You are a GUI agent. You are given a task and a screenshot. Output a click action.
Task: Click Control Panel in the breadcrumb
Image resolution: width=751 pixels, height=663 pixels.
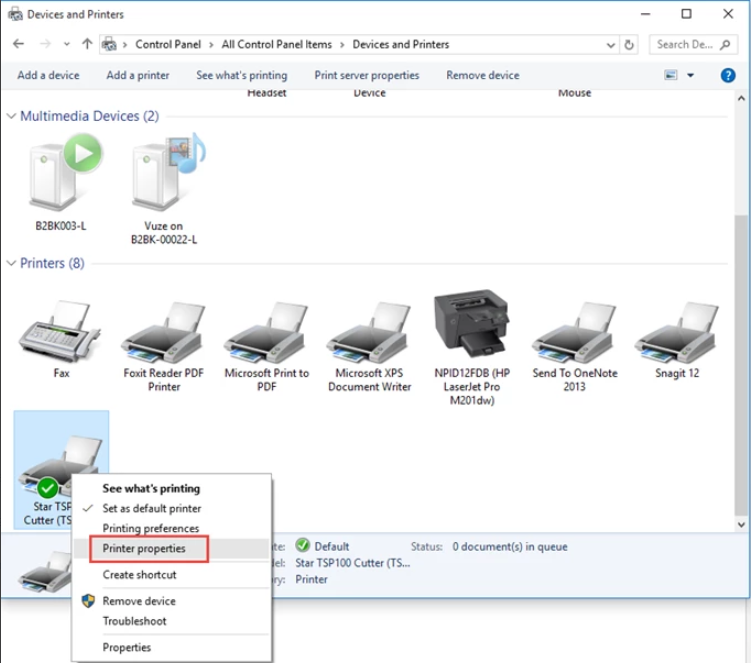pyautogui.click(x=168, y=45)
